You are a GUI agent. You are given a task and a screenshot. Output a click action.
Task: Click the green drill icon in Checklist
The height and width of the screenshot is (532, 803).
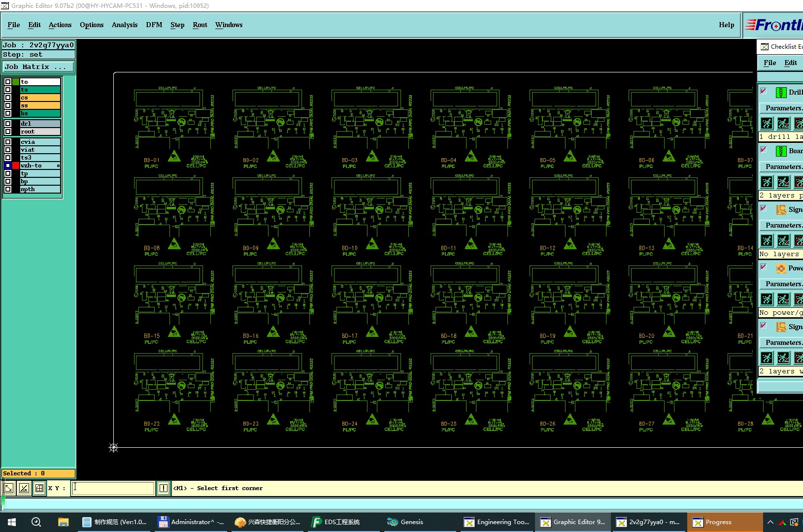click(x=781, y=92)
